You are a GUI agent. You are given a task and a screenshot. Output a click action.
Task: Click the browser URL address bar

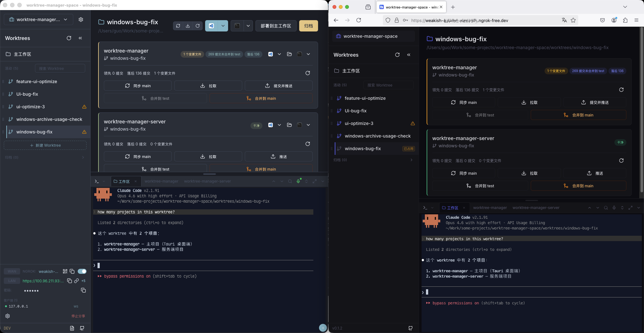[x=480, y=20]
